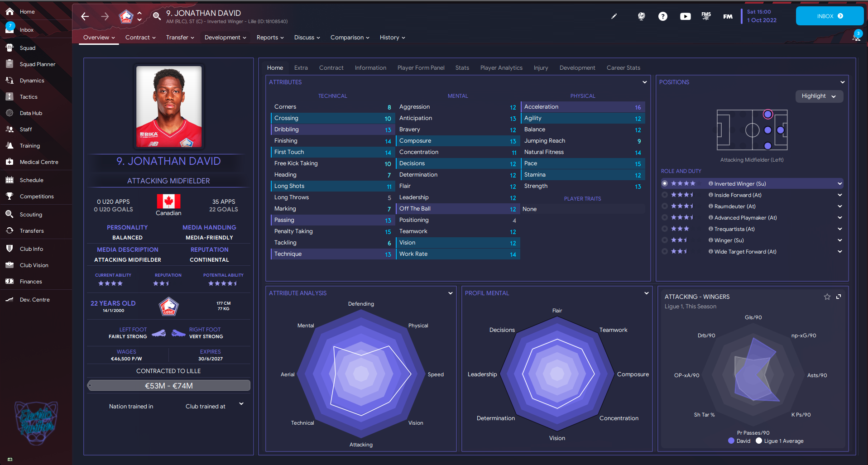868x465 pixels.
Task: Go back with the left arrow
Action: (85, 16)
